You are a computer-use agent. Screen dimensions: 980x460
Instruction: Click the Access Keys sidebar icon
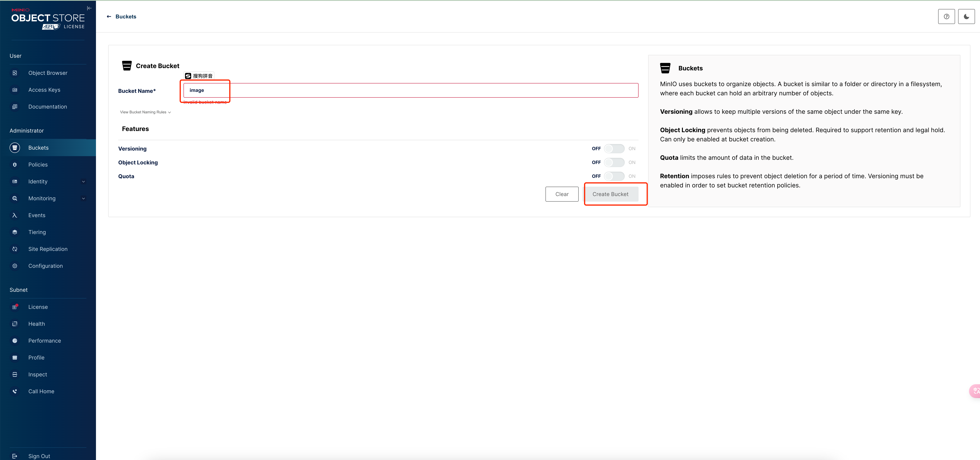(15, 90)
